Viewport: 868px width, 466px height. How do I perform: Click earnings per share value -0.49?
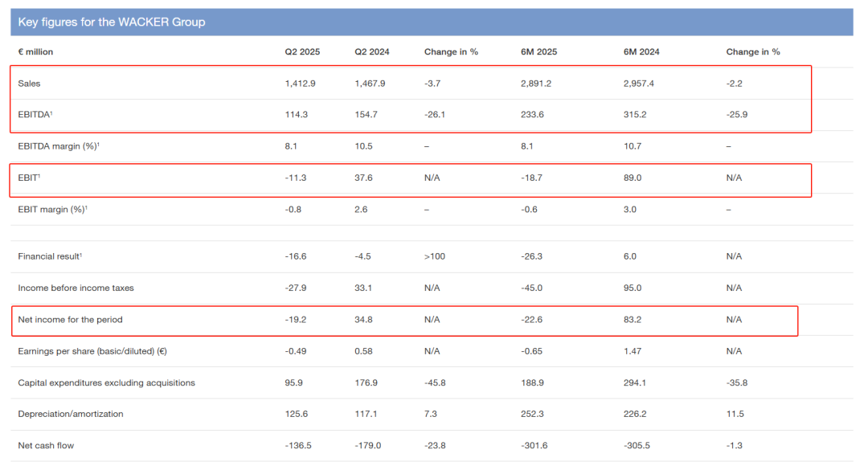[296, 351]
